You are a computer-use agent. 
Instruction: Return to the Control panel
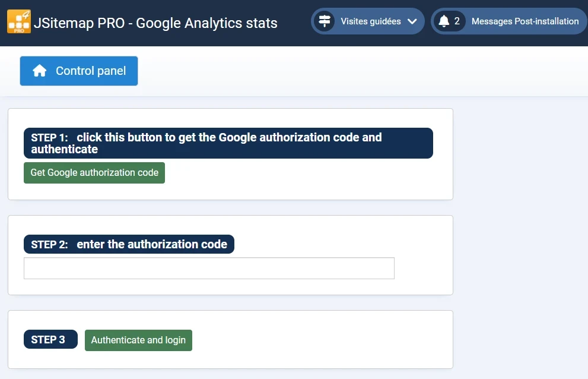point(78,71)
